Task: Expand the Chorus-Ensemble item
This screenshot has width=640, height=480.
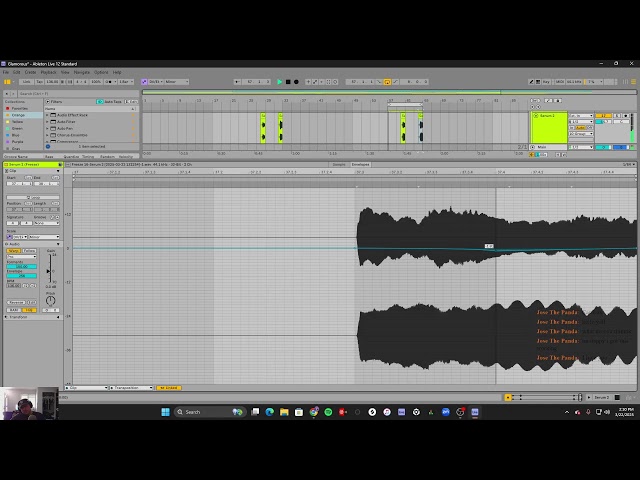Action: pos(47,135)
